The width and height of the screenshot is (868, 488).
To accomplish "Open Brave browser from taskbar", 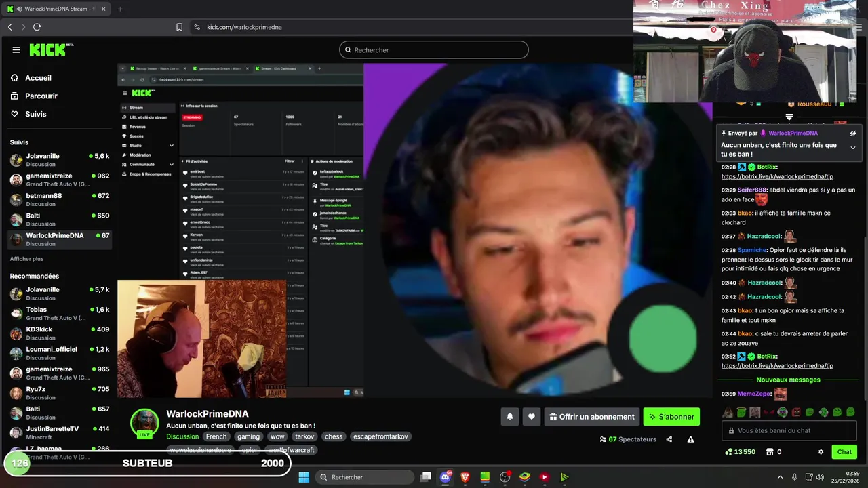I will coord(465,477).
